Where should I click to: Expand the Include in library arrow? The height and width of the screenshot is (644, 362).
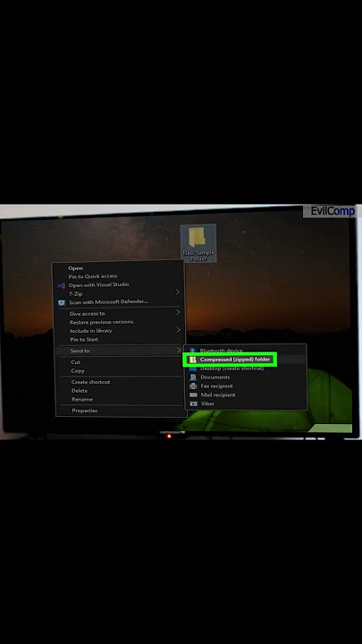pyautogui.click(x=178, y=330)
